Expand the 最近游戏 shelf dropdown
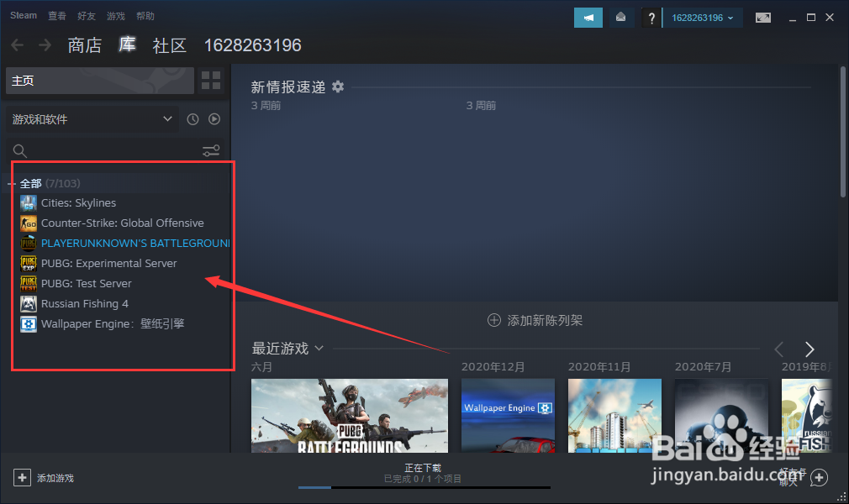 pyautogui.click(x=319, y=348)
